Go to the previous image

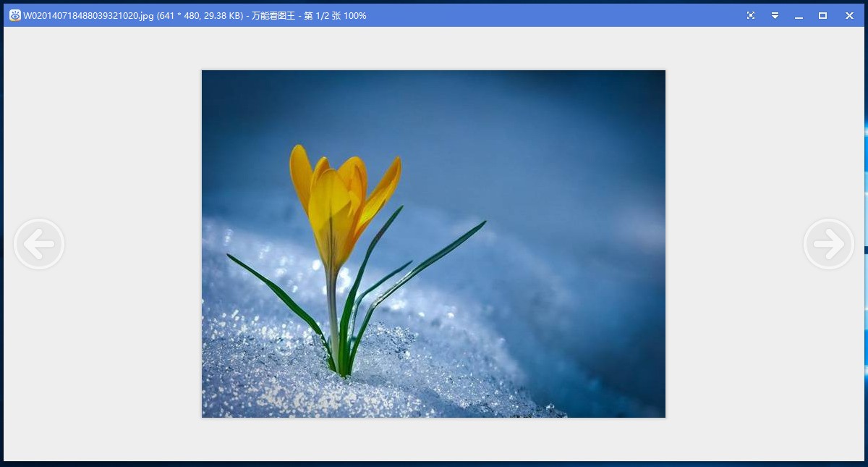[x=39, y=245]
